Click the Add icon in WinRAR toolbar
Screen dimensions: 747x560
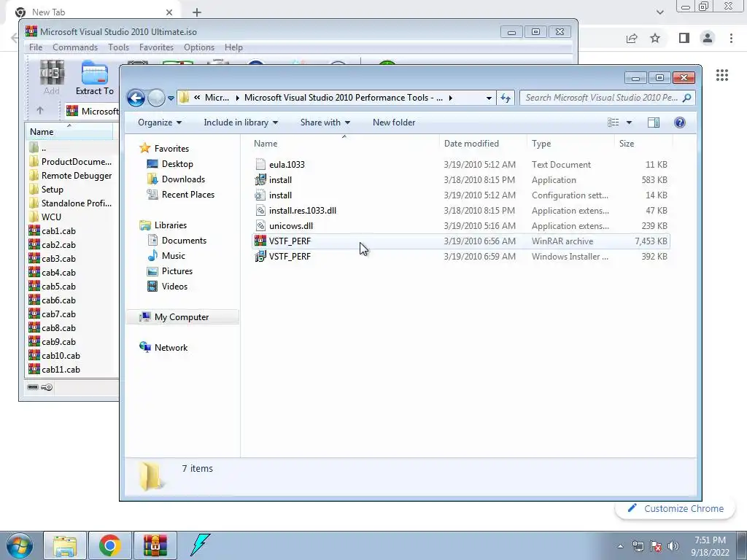[x=52, y=77]
